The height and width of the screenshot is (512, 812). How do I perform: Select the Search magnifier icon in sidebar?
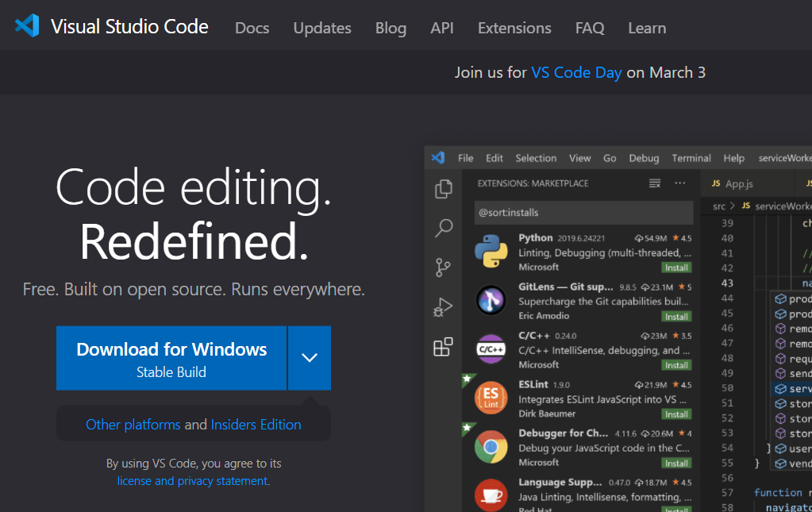coord(443,228)
